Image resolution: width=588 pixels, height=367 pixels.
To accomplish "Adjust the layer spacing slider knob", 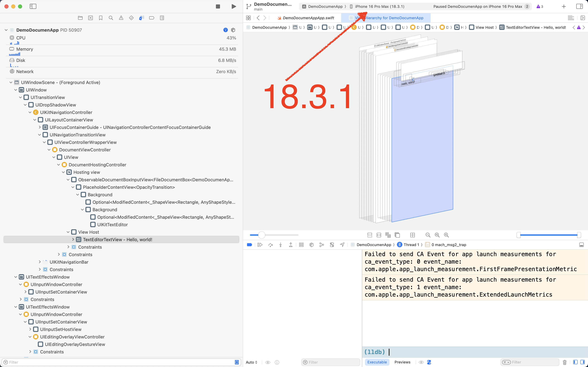I will pyautogui.click(x=262, y=235).
